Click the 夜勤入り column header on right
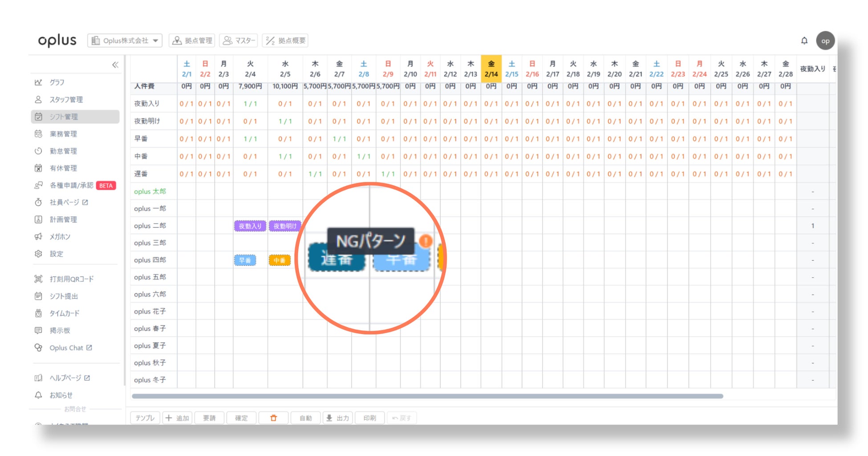868x456 pixels. (x=812, y=69)
